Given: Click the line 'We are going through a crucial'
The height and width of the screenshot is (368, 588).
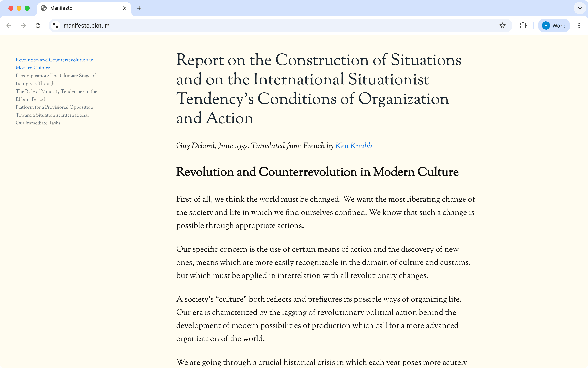Looking at the screenshot, I should [321, 362].
